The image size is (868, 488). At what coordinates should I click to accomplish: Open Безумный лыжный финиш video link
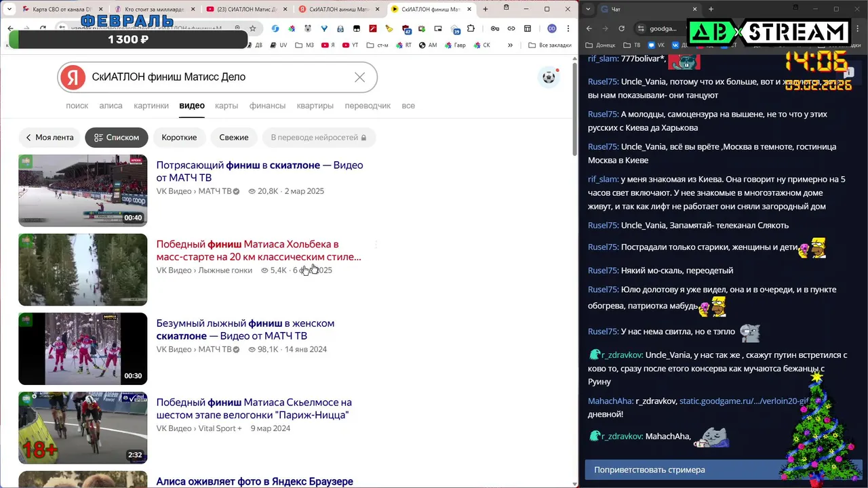coord(245,330)
